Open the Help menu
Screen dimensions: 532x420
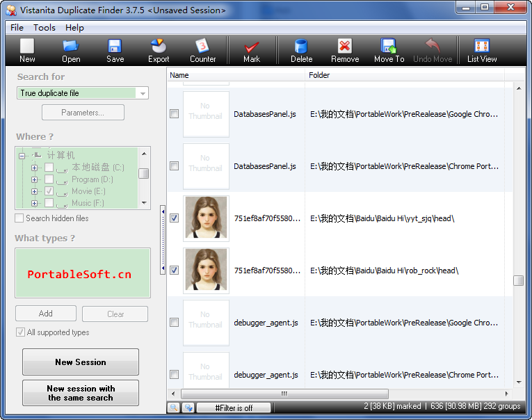click(x=74, y=28)
